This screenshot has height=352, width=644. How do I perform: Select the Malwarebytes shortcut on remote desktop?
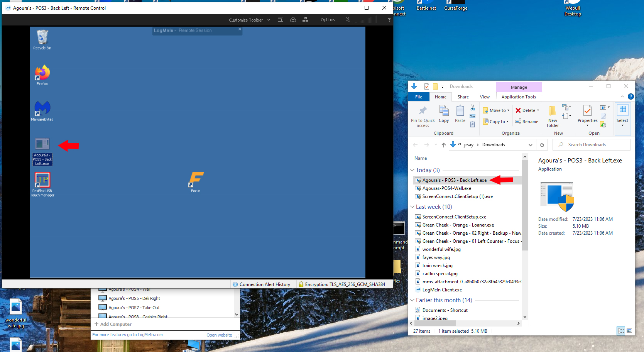pyautogui.click(x=42, y=111)
